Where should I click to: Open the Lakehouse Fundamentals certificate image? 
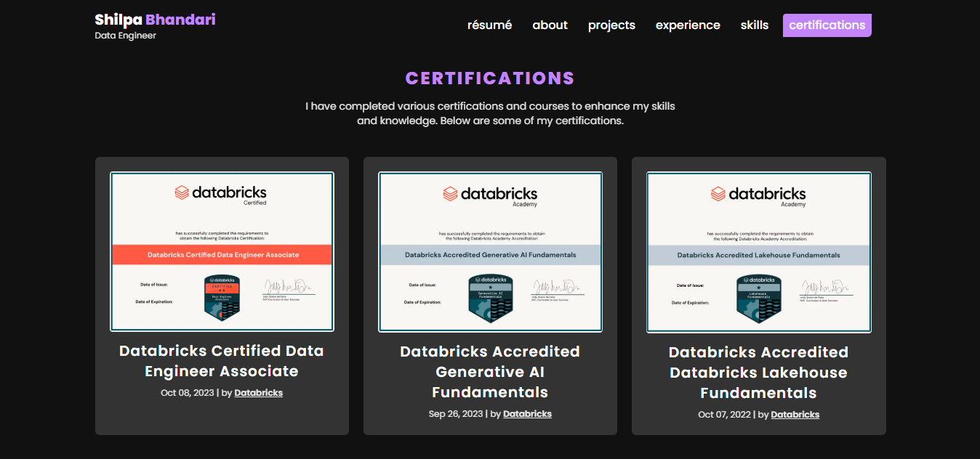tap(758, 252)
